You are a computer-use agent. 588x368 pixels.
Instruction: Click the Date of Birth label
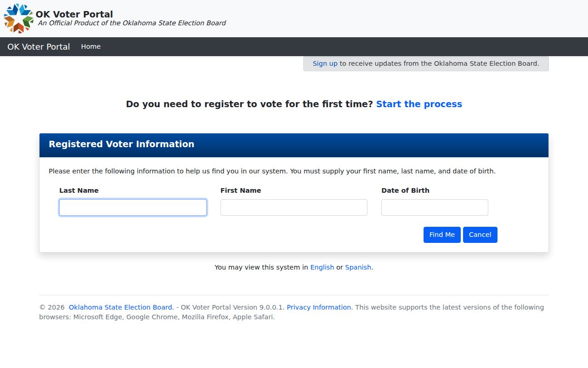point(405,190)
